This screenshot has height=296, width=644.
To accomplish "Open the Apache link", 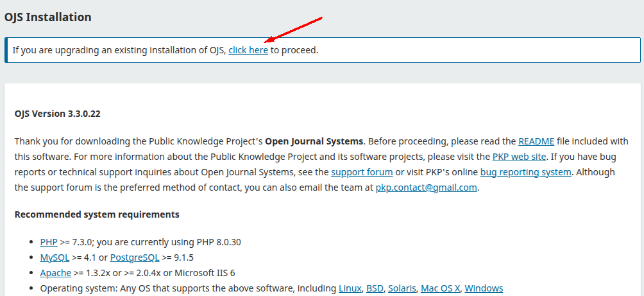I will [x=56, y=273].
